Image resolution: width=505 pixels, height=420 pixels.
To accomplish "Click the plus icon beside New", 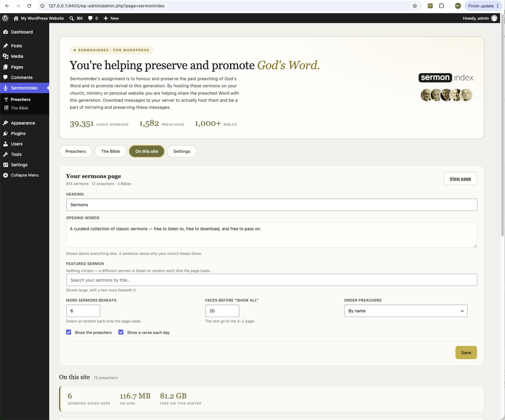I will [106, 18].
